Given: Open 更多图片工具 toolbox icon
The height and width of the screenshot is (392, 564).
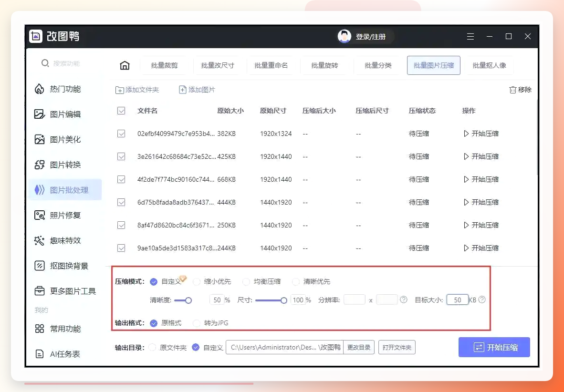Looking at the screenshot, I should 39,291.
